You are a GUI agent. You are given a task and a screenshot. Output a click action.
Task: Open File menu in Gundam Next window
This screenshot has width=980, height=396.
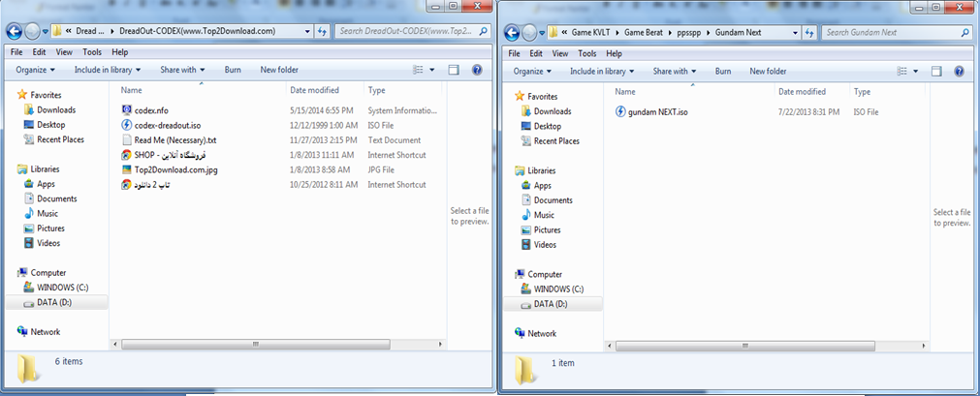(x=515, y=53)
